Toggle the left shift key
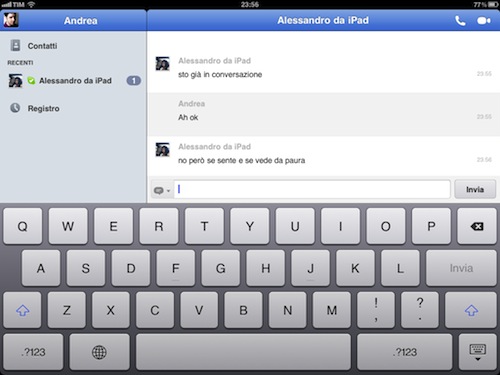This screenshot has height=375, width=500. click(22, 310)
